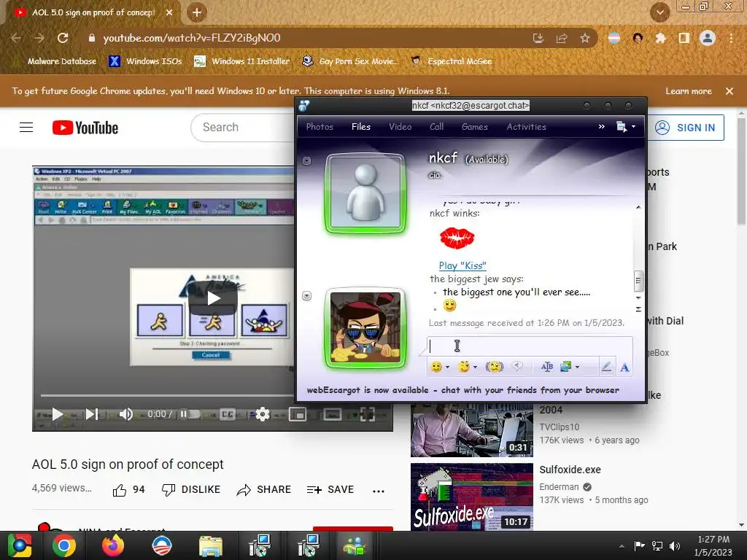Image resolution: width=747 pixels, height=560 pixels.
Task: Click the SHARE button under the video
Action: tap(263, 489)
